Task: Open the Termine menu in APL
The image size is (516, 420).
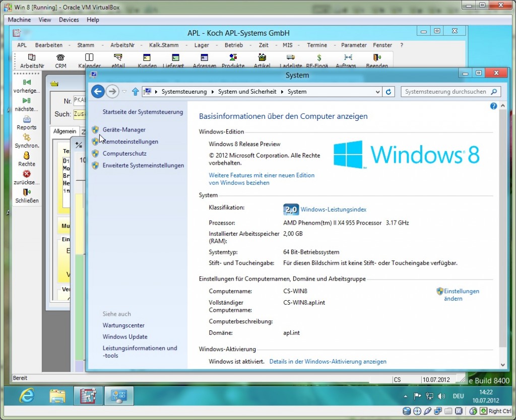Action: 317,45
